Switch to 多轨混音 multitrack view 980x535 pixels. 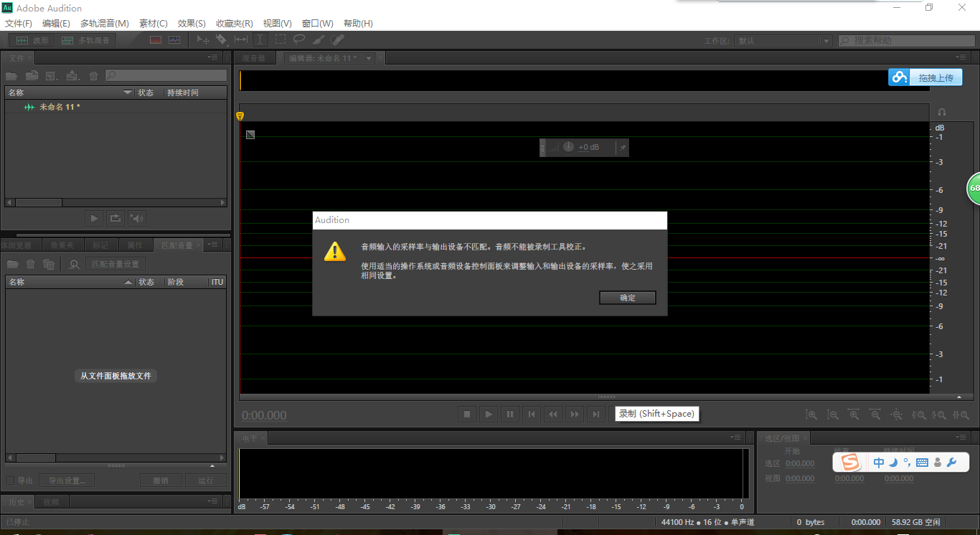pyautogui.click(x=86, y=41)
